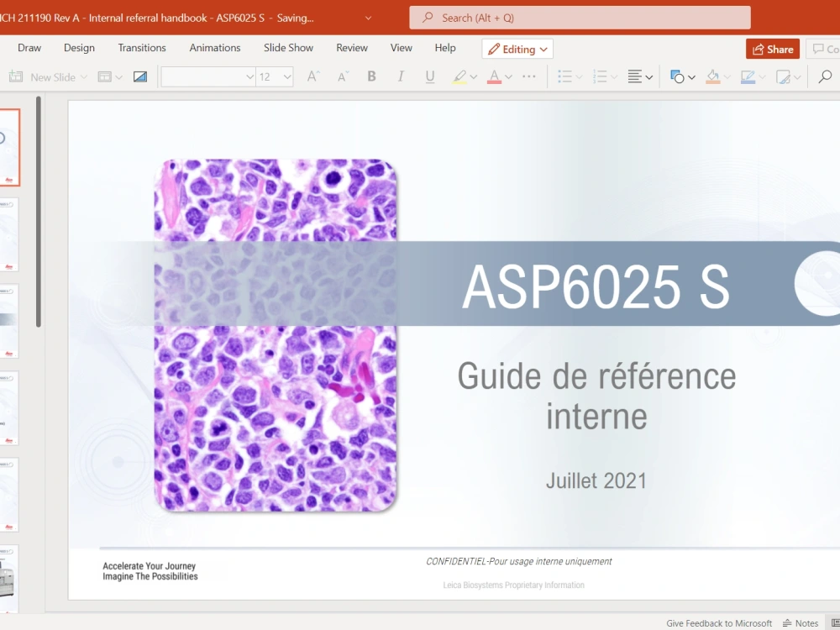Screen dimensions: 840x630
Task: Open the Design tab
Action: 79,48
